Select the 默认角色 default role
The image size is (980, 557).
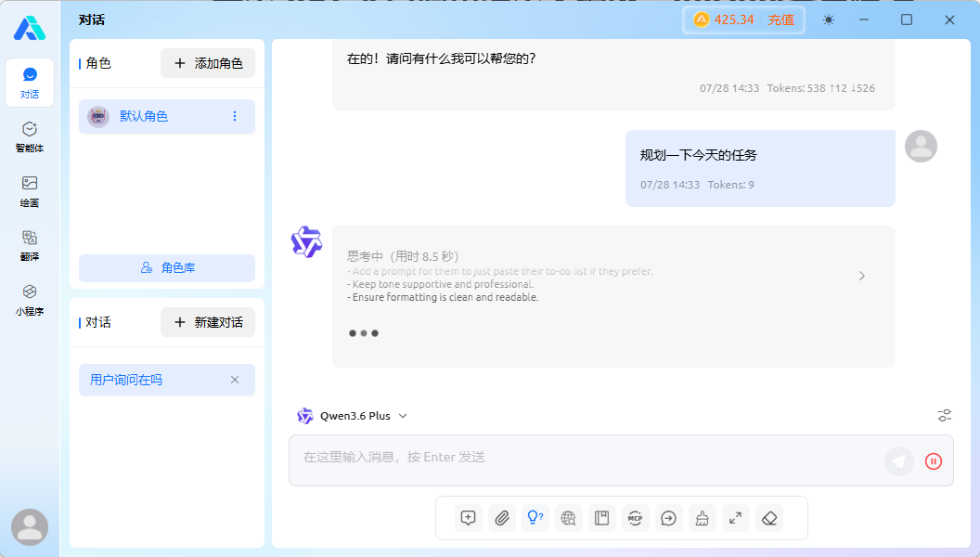coord(167,116)
